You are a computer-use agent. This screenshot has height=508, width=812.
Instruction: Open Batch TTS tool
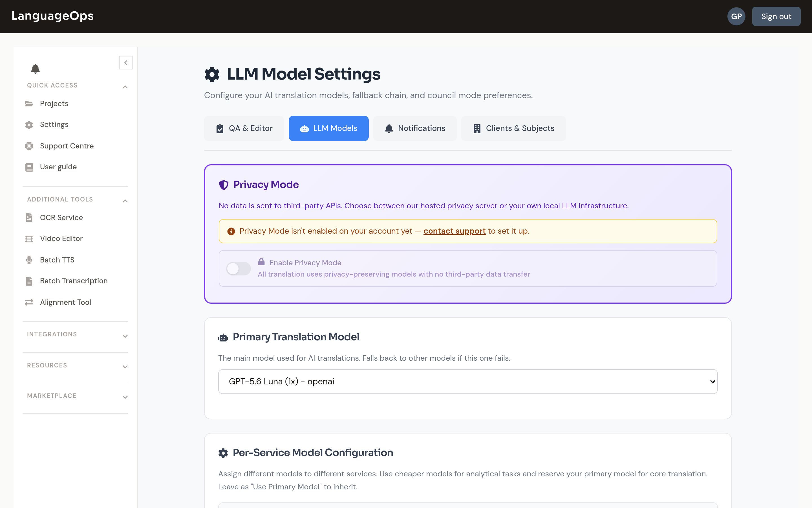(57, 260)
